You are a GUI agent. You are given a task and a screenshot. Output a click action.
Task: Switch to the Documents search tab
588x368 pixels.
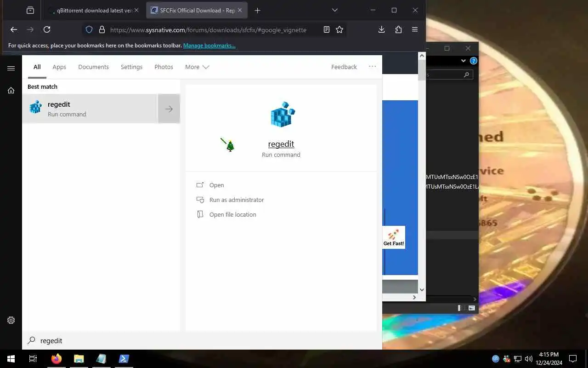click(x=93, y=67)
